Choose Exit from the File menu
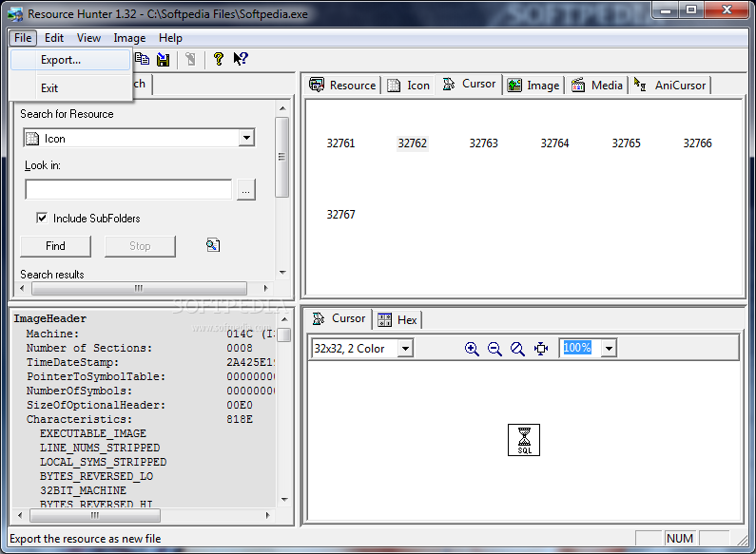 [70, 88]
